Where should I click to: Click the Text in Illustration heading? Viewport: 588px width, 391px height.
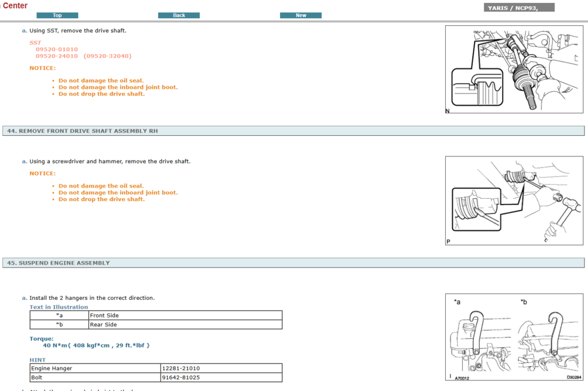click(59, 307)
